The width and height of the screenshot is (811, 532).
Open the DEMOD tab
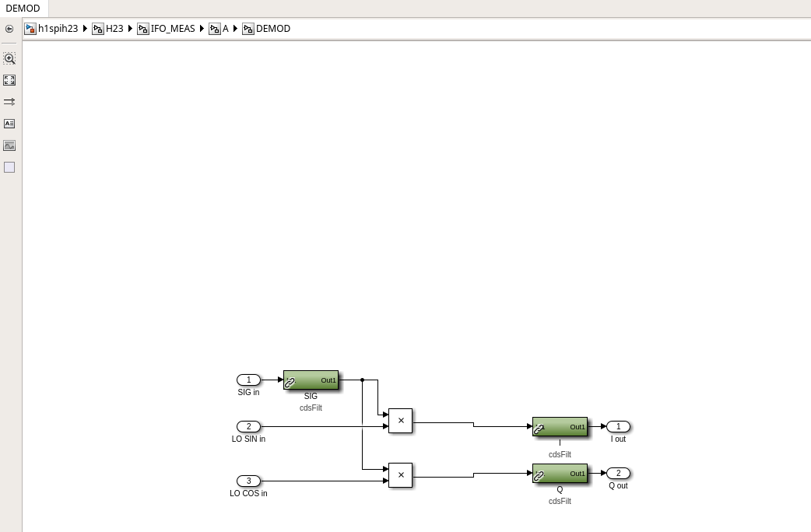tap(23, 9)
